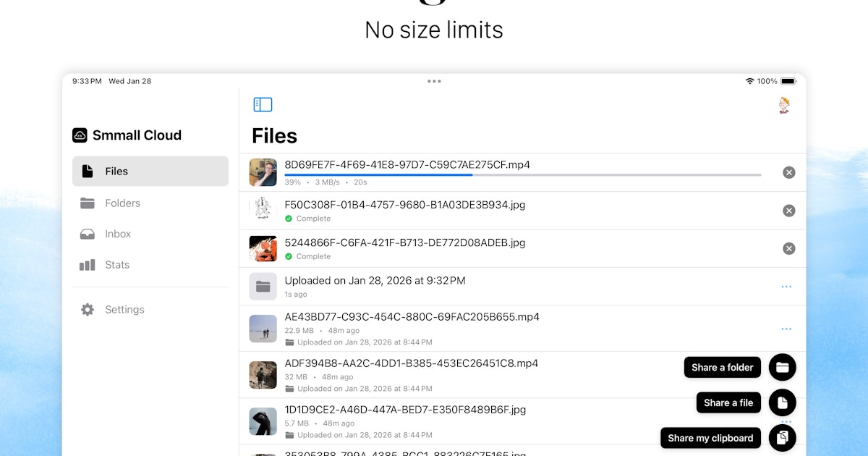Open the ADF394B8 mp4 thumbnail
Screen dimensions: 868x456
pyautogui.click(x=263, y=375)
